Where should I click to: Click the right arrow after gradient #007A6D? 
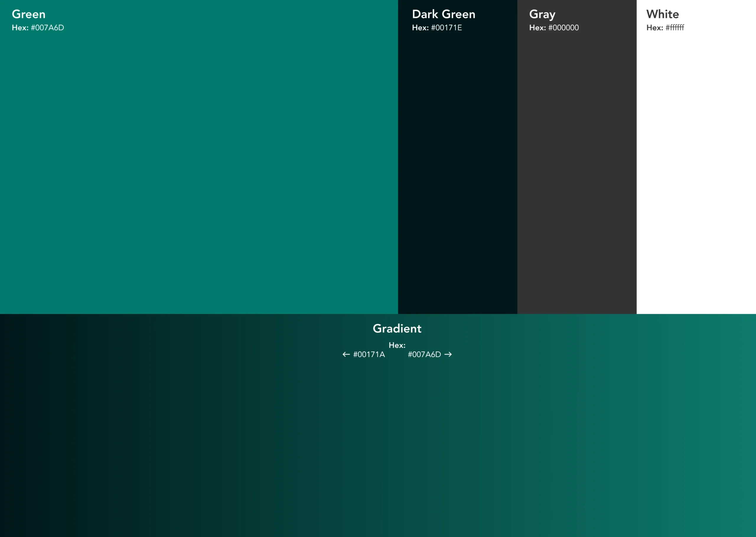(448, 354)
